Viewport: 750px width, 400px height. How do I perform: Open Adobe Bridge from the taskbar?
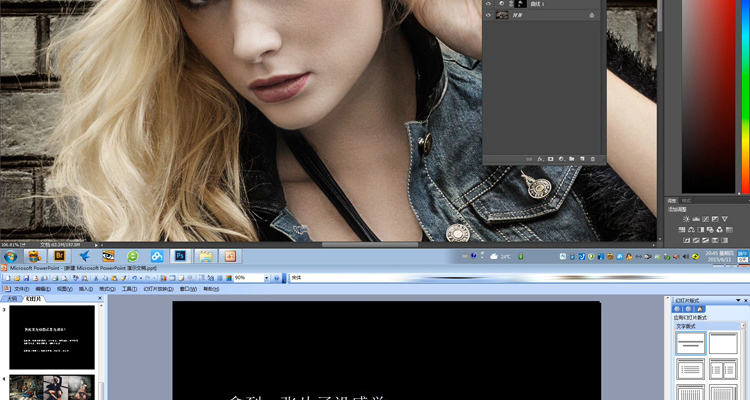click(59, 256)
